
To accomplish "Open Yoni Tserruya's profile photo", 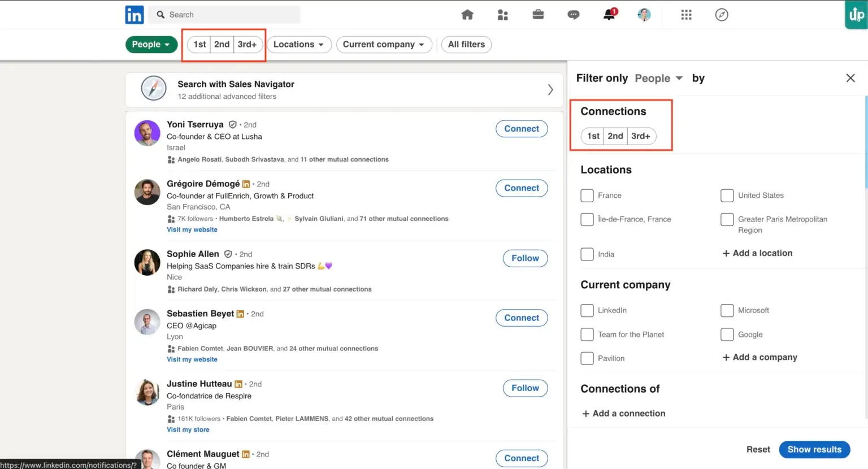I will 147,133.
